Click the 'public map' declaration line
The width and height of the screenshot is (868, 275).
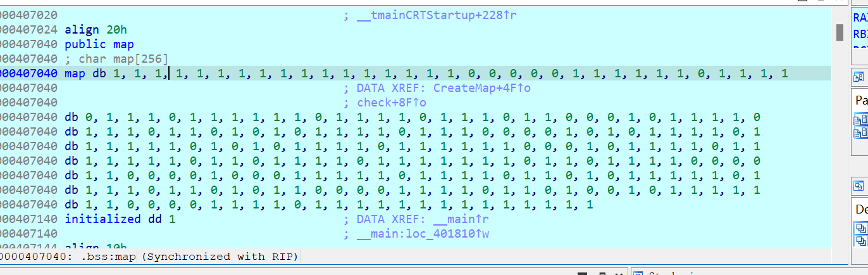click(x=99, y=44)
